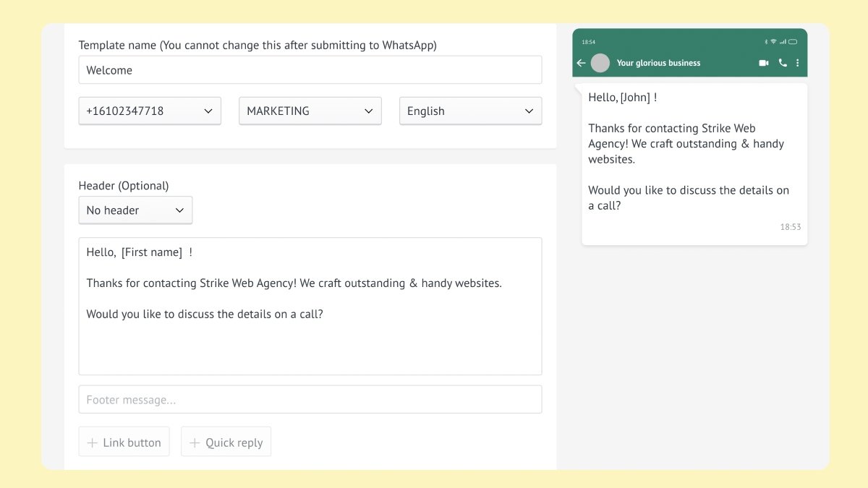Viewport: 868px width, 488px height.
Task: Open the +16102347718 phone number dropdown
Action: pos(149,111)
